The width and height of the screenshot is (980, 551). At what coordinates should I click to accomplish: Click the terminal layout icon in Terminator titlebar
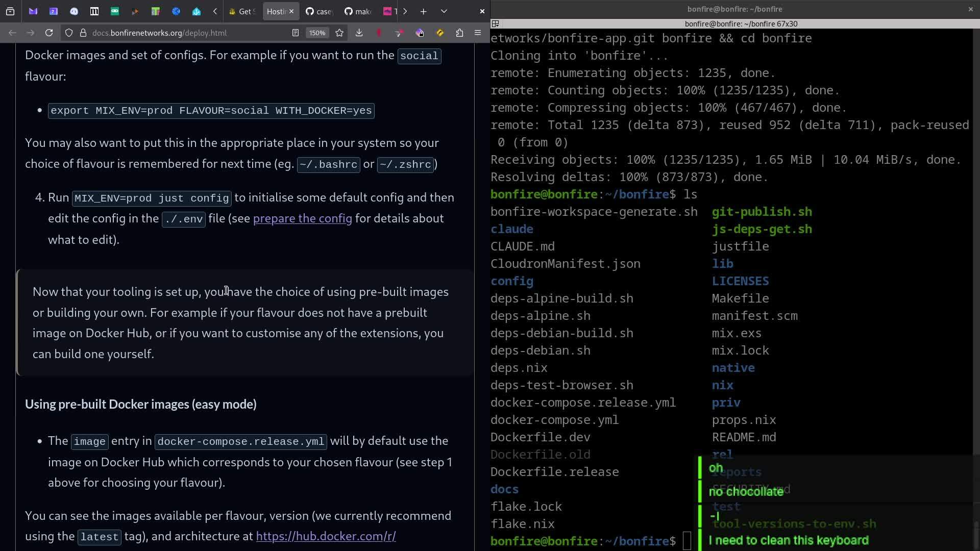tap(495, 23)
